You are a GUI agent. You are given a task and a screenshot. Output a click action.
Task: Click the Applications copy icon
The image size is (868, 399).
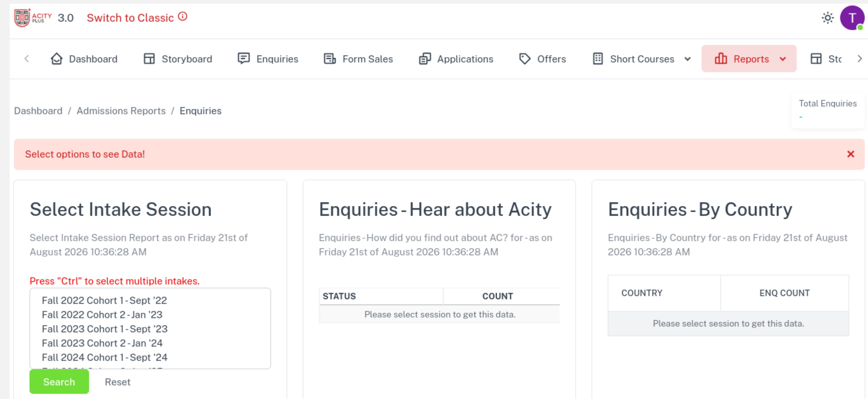coord(425,59)
